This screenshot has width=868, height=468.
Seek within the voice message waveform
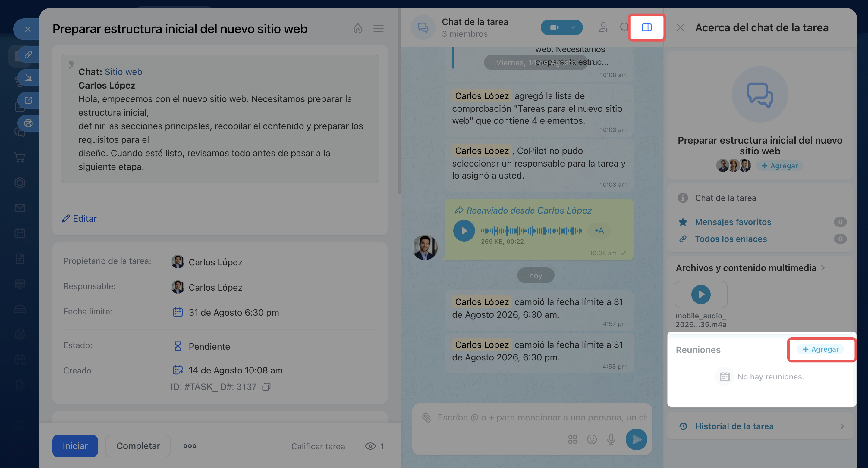531,231
